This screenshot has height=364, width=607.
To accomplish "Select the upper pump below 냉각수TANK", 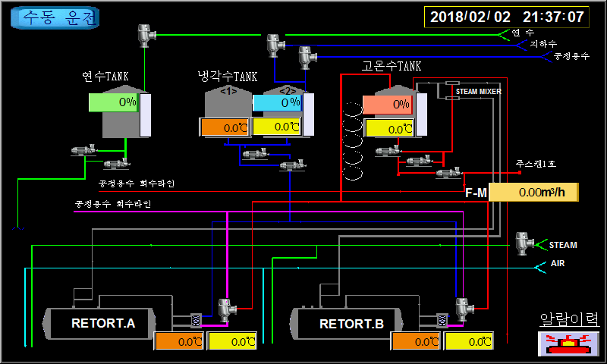I will click(x=253, y=154).
